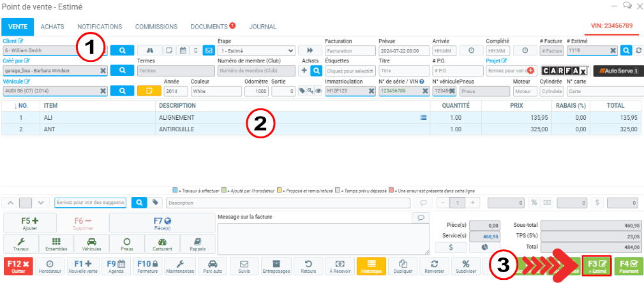Click the Entreposages storage icon
The image size is (644, 283).
[x=276, y=266]
